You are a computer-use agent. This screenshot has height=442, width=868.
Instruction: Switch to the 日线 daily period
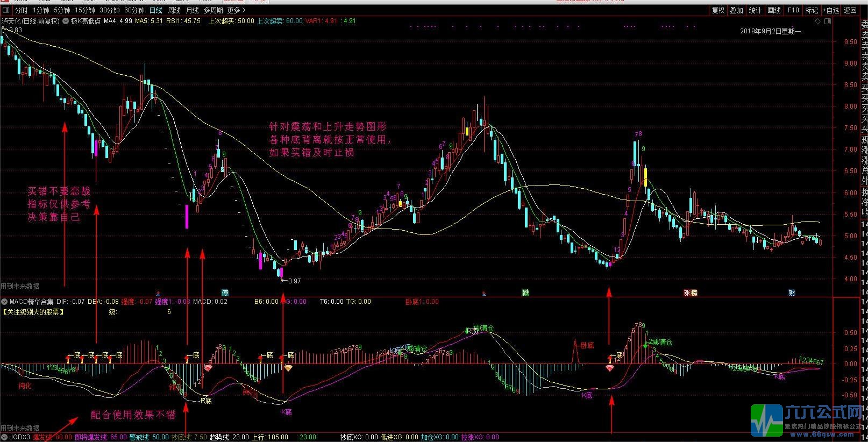click(155, 10)
